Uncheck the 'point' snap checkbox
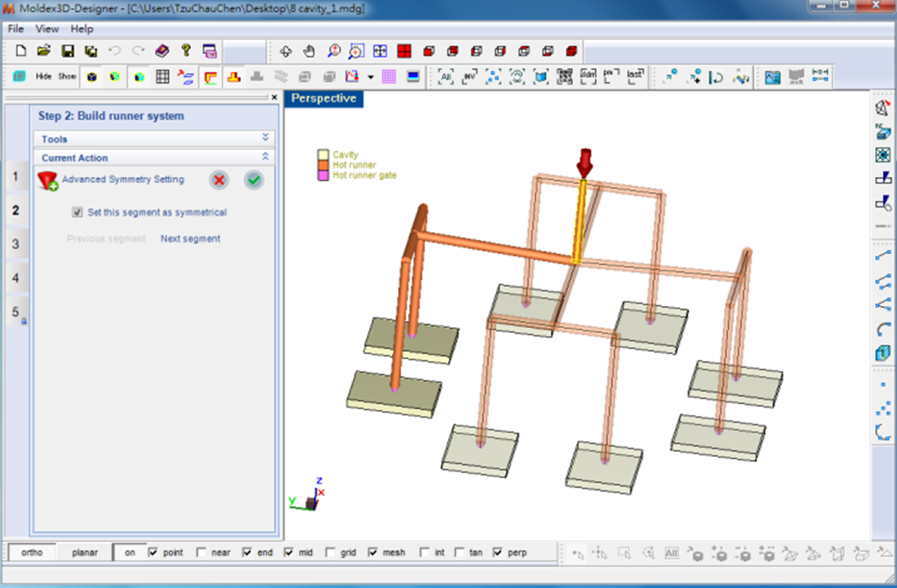The image size is (897, 588). pyautogui.click(x=153, y=552)
